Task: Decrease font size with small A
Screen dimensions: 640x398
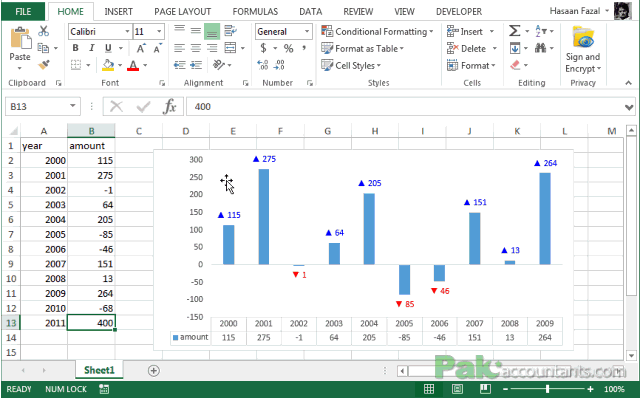Action: (157, 49)
